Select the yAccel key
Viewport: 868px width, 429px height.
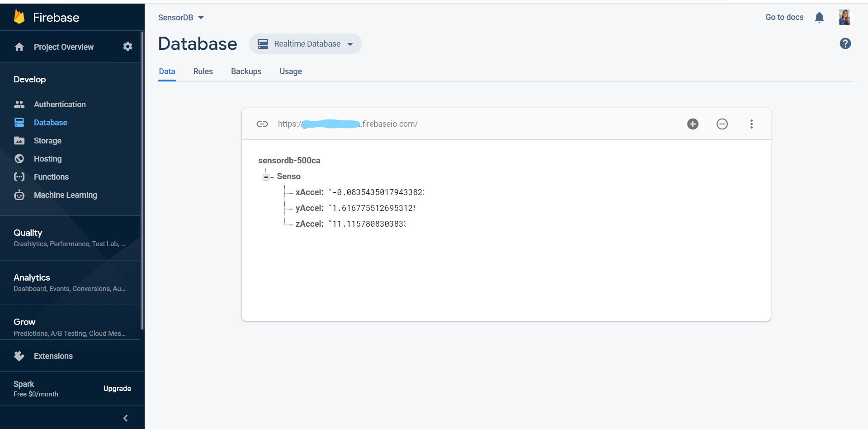[x=309, y=208]
